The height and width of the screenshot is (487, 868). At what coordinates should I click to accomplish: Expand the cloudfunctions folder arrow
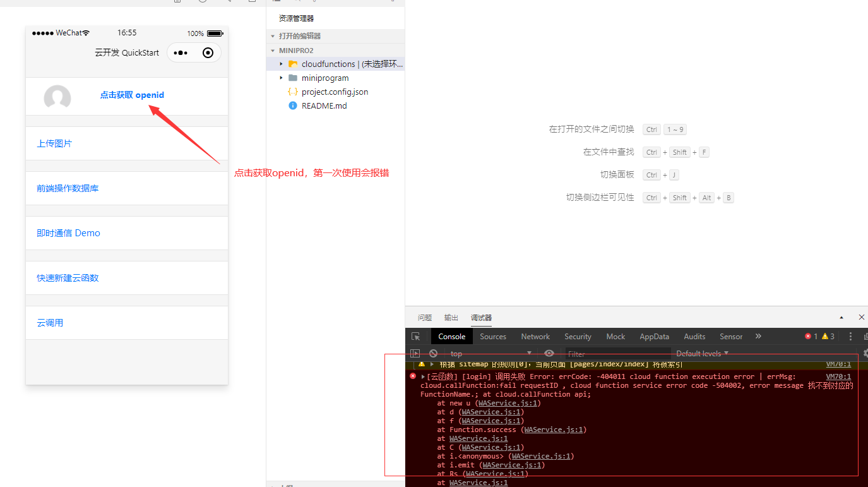[282, 64]
